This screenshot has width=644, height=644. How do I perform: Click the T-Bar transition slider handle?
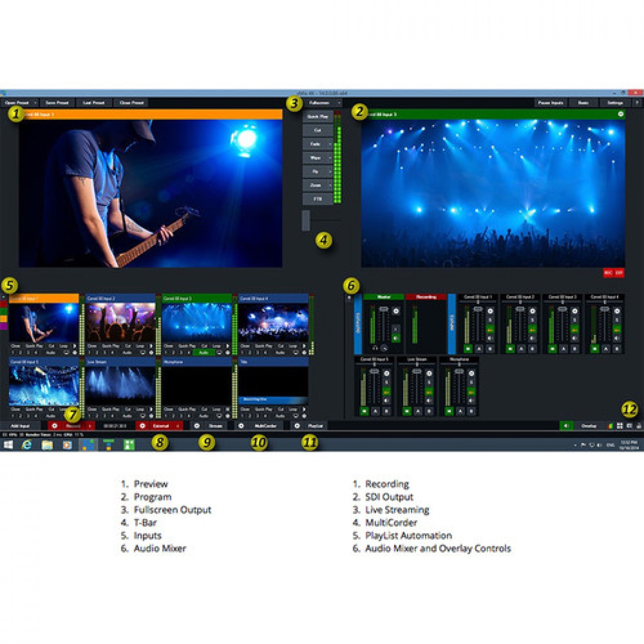tap(306, 220)
